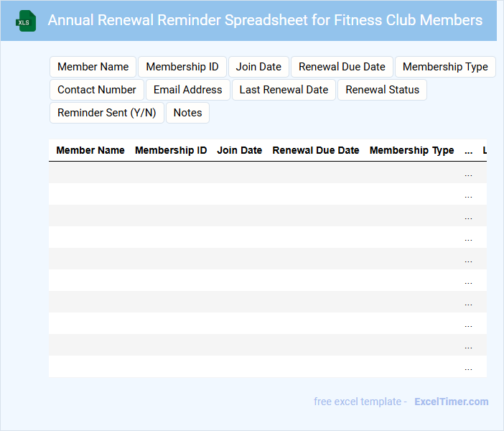The height and width of the screenshot is (431, 504).
Task: Select the Membership ID tag
Action: click(182, 67)
